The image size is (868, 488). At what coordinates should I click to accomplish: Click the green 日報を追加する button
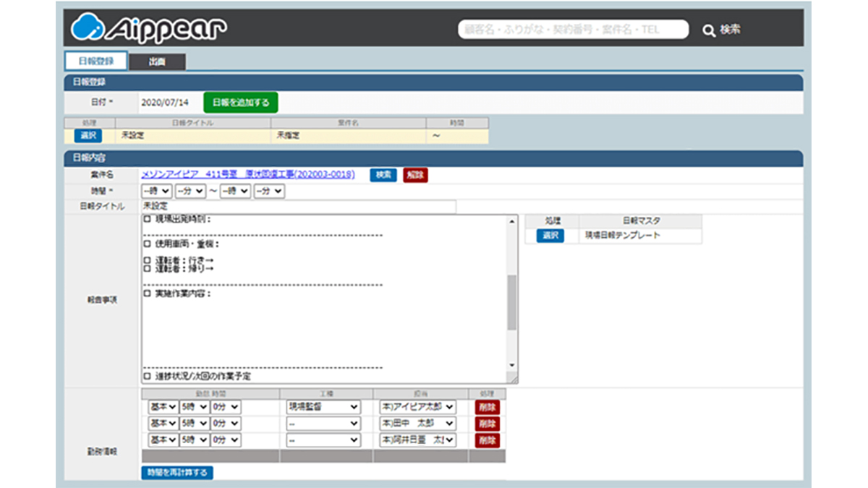click(x=240, y=102)
